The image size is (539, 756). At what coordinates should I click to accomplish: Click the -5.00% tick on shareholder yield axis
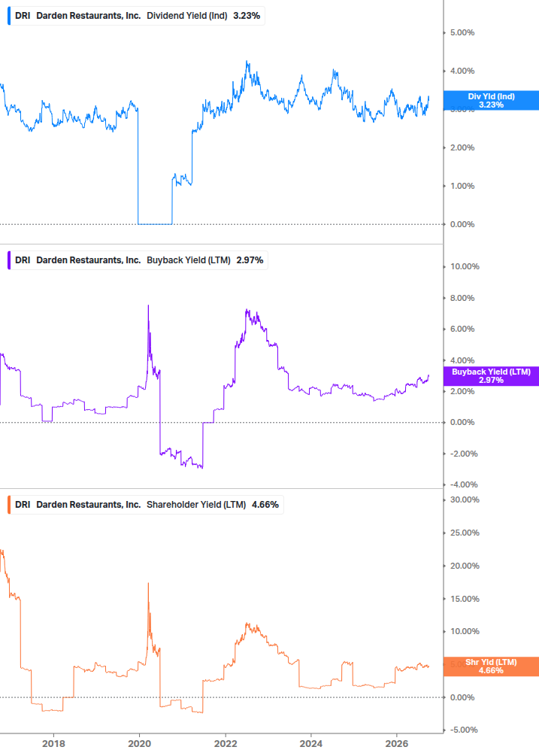[464, 730]
